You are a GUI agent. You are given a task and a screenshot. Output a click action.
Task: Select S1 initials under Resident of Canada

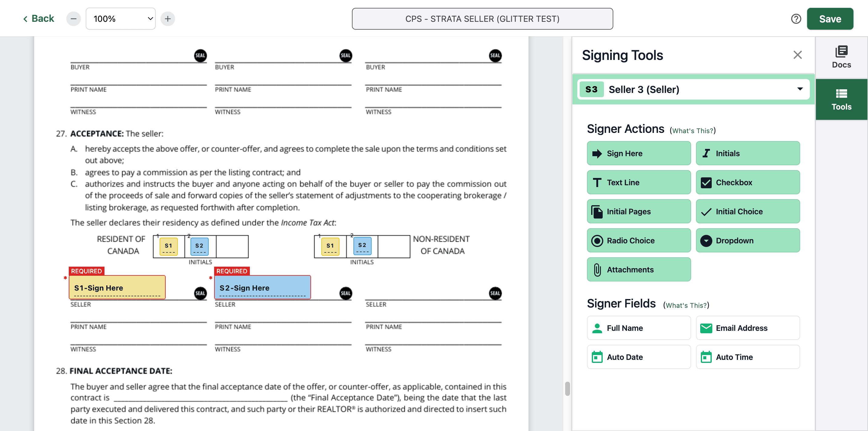[x=168, y=246]
